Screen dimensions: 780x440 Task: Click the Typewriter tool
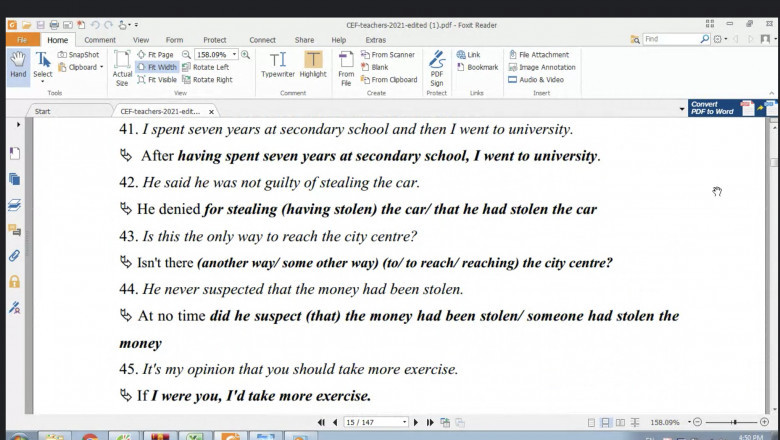pos(278,64)
